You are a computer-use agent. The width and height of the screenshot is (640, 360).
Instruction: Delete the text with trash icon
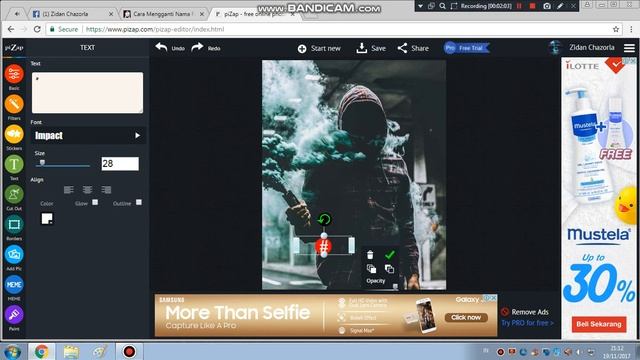(370, 255)
